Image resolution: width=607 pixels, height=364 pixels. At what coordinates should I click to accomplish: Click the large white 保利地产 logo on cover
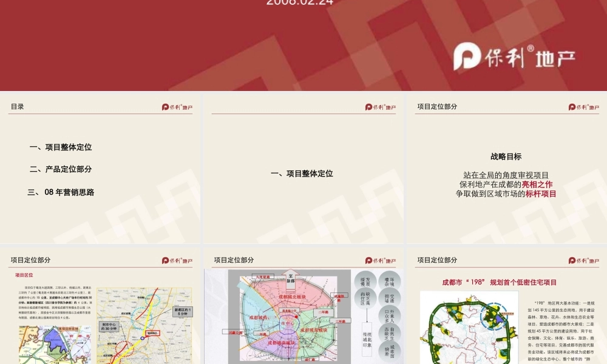coord(514,56)
